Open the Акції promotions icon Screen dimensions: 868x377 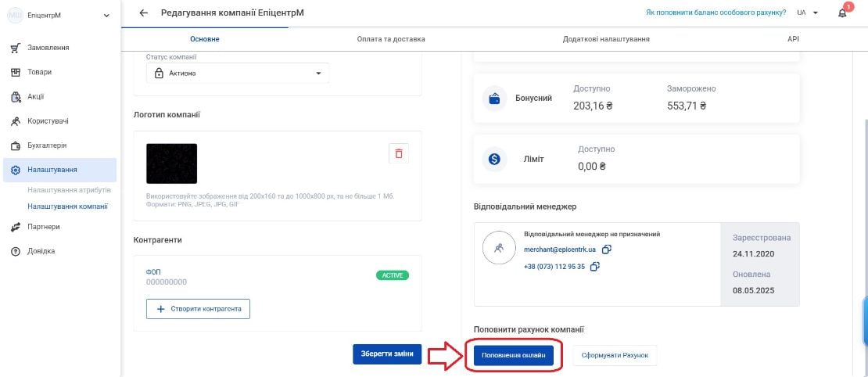pyautogui.click(x=16, y=97)
